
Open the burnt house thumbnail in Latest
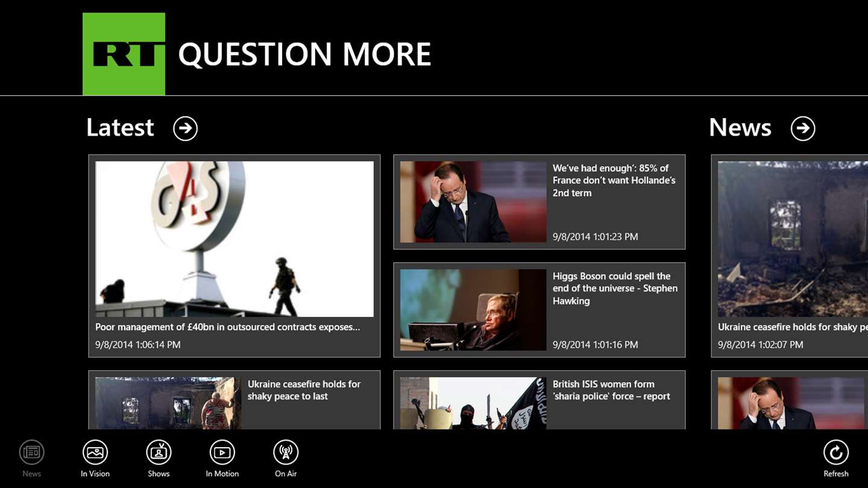pos(168,403)
